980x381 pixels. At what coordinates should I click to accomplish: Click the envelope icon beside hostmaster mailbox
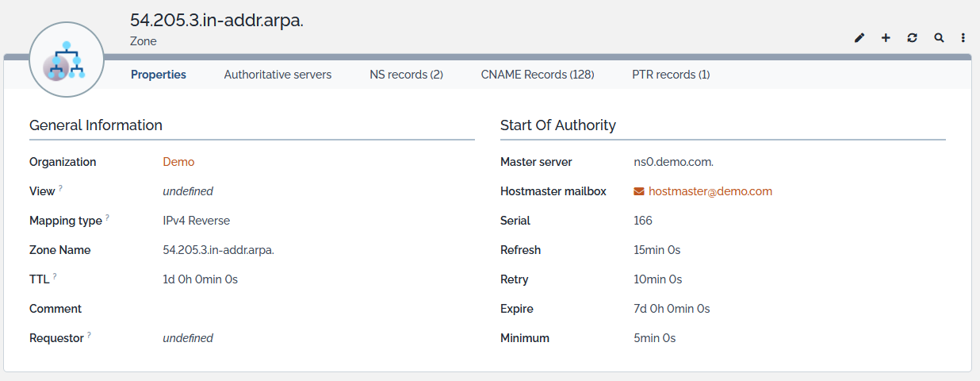click(639, 191)
